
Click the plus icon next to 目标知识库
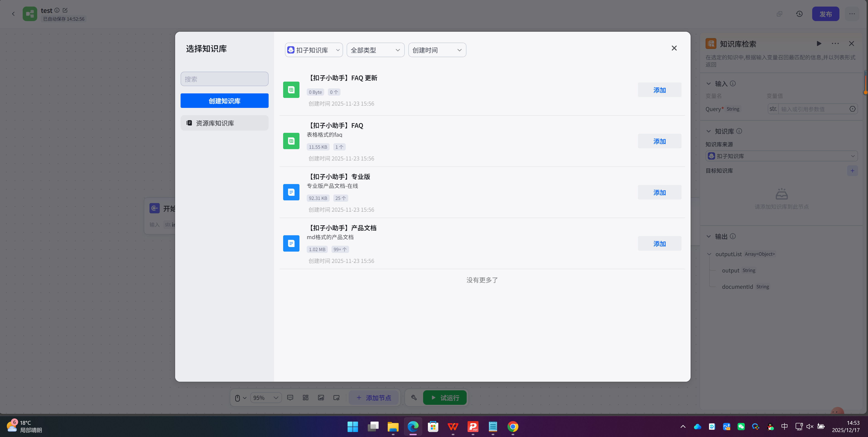point(852,171)
